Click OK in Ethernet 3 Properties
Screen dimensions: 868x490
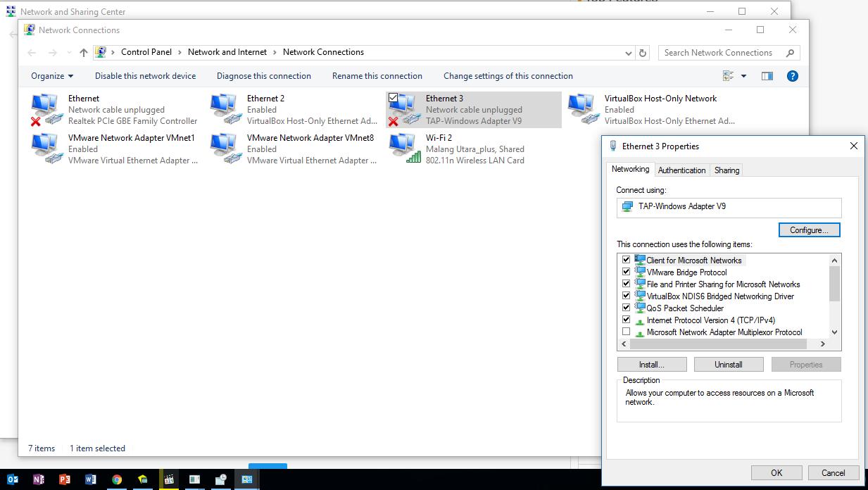(x=776, y=472)
